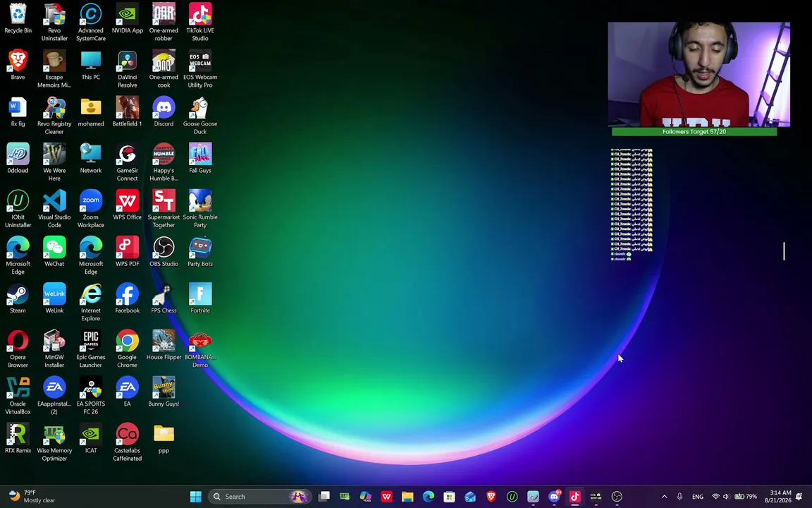This screenshot has height=508, width=812.
Task: Open Google Chrome desktop shortcut
Action: tap(128, 349)
